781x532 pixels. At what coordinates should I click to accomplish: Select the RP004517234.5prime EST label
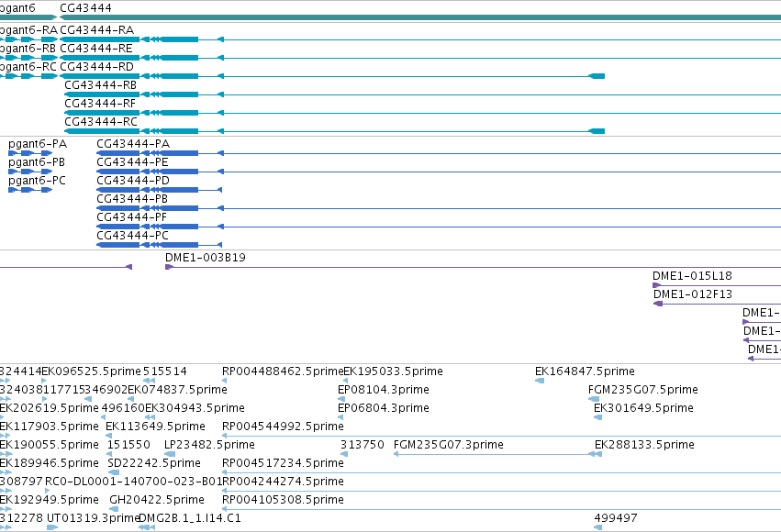pos(283,463)
